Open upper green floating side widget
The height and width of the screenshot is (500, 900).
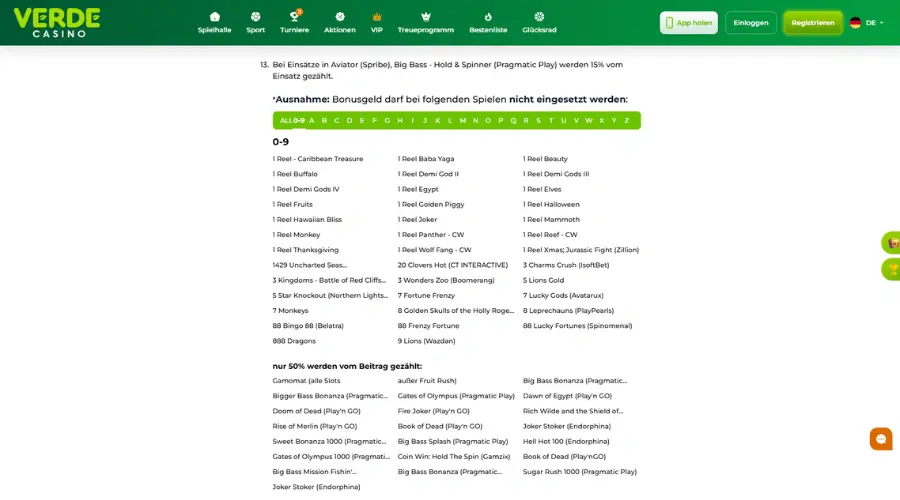[x=889, y=242]
